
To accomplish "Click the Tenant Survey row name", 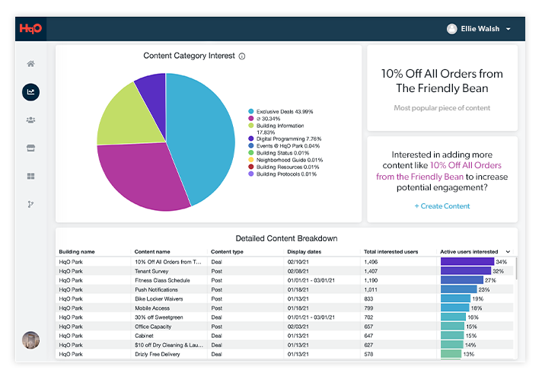I will coord(151,271).
